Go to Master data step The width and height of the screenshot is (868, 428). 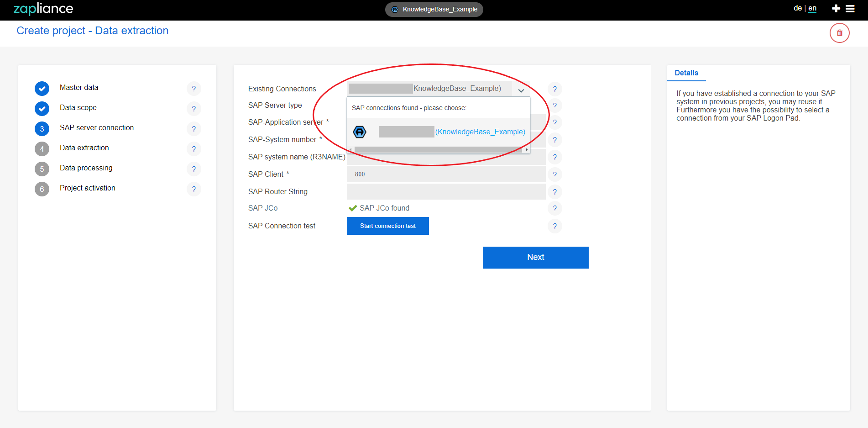79,88
